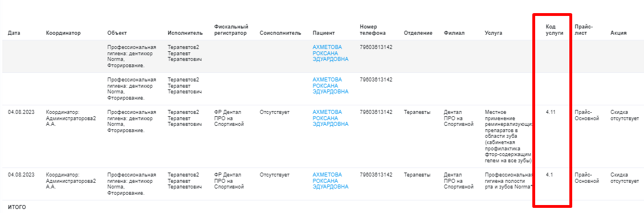This screenshot has height=213, width=644.
Task: Click the 04.08.2023 date in last row
Action: [x=21, y=175]
